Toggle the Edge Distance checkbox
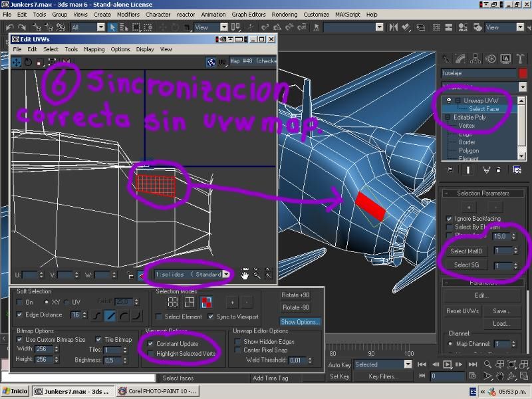532x399 pixels. 20,315
